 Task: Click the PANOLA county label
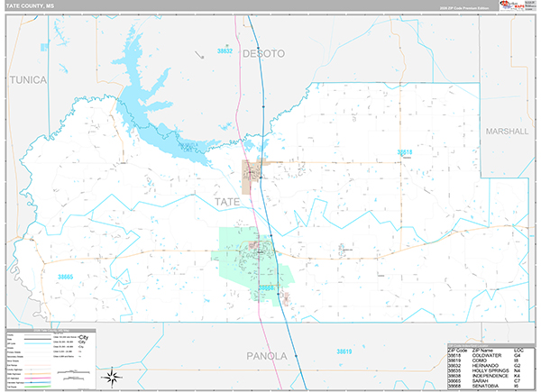pyautogui.click(x=266, y=356)
